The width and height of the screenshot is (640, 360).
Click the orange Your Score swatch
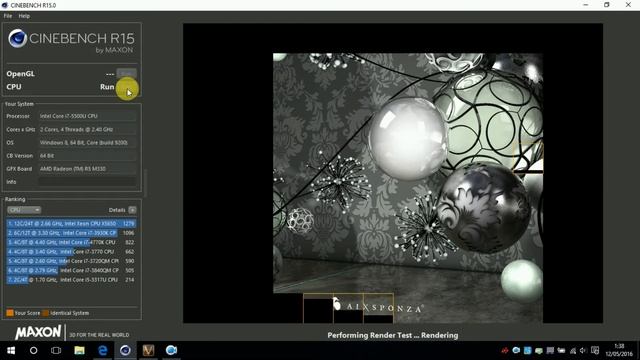point(10,313)
